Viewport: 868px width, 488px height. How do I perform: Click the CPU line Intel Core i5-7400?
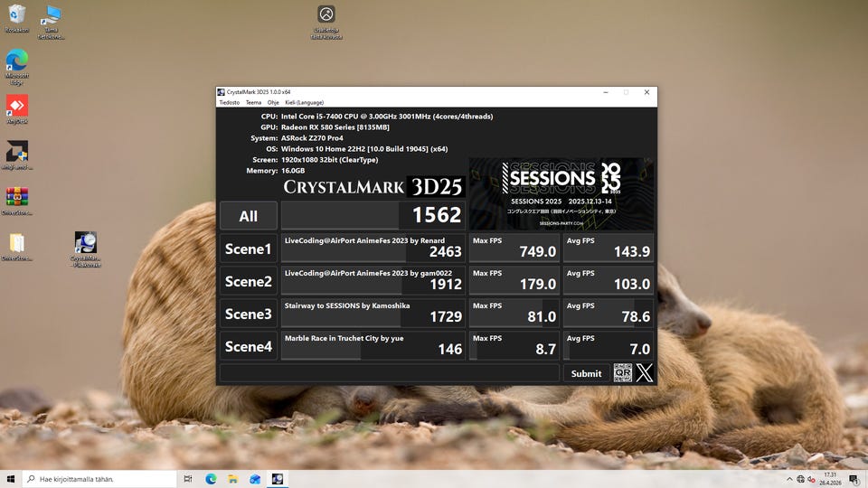tap(386, 117)
